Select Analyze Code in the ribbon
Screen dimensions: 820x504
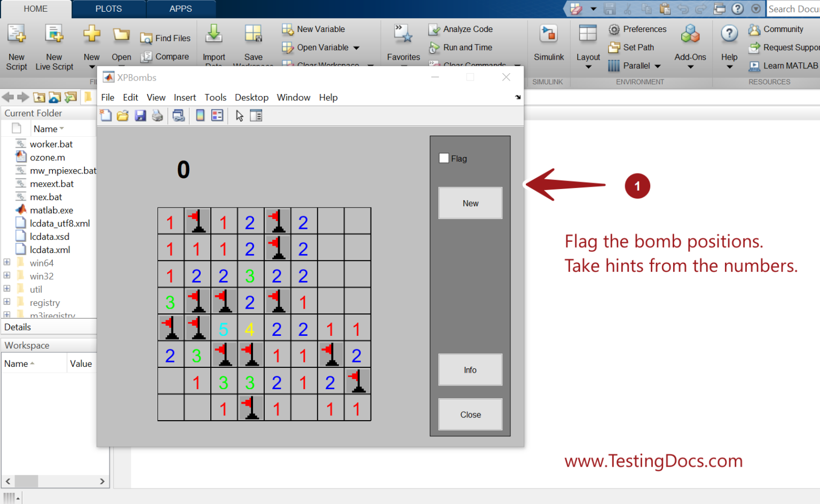tap(466, 29)
